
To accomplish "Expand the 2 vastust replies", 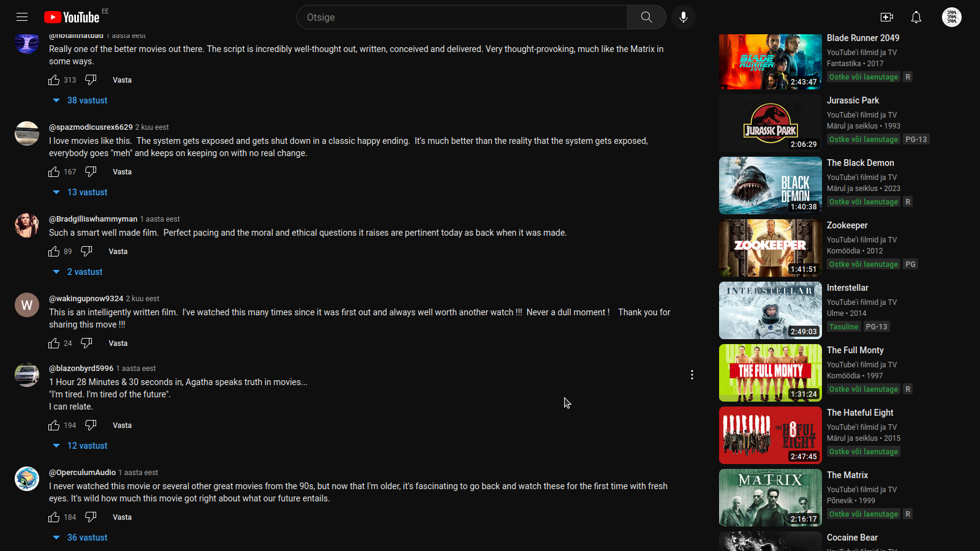I will (78, 272).
